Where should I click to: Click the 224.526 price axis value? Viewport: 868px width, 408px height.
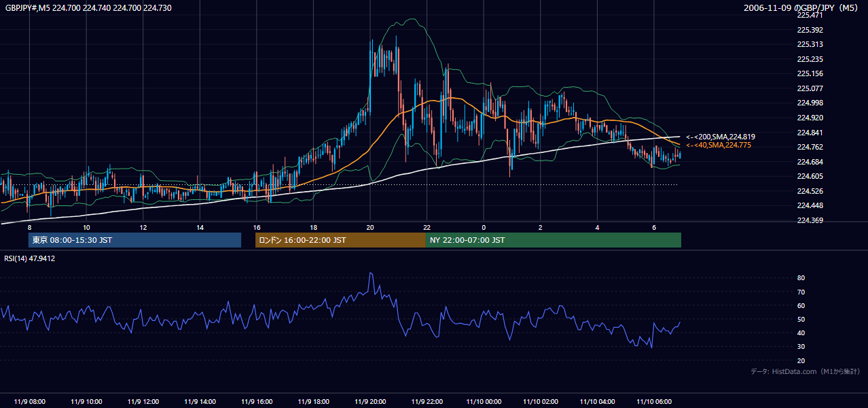point(810,191)
